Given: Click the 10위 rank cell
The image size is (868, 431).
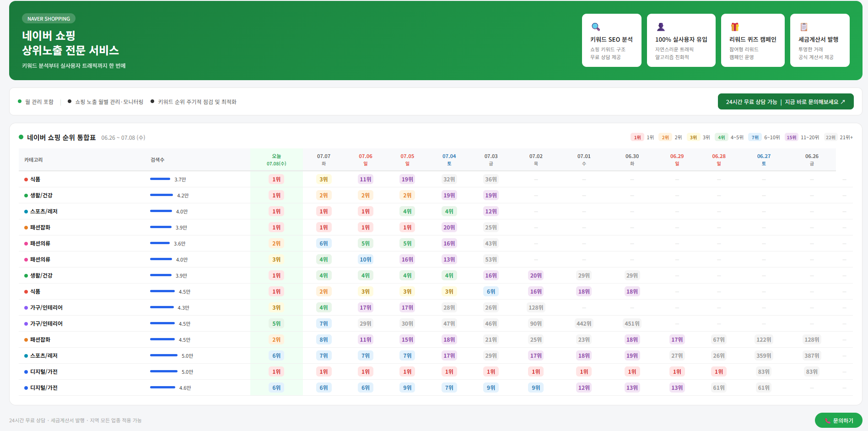Looking at the screenshot, I should [365, 259].
